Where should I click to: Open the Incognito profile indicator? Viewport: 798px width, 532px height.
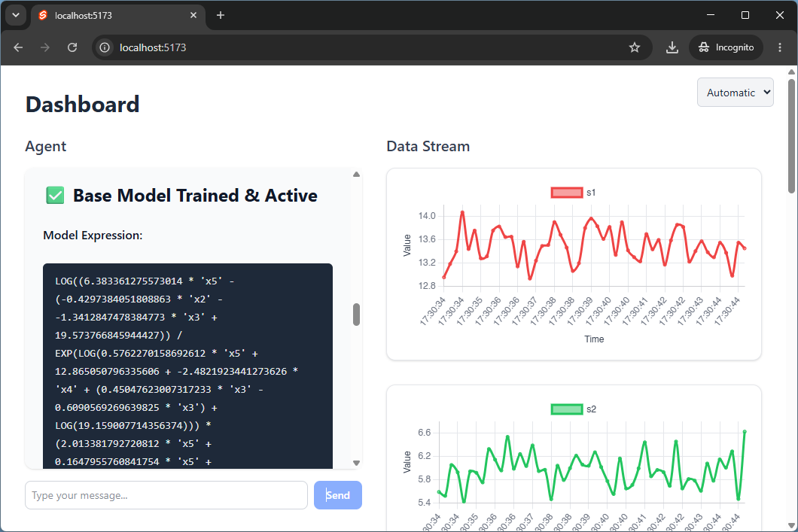(726, 47)
